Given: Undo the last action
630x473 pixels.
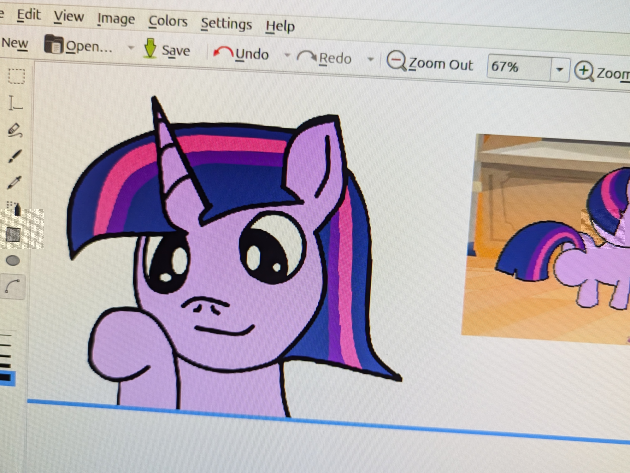Looking at the screenshot, I should tap(241, 54).
